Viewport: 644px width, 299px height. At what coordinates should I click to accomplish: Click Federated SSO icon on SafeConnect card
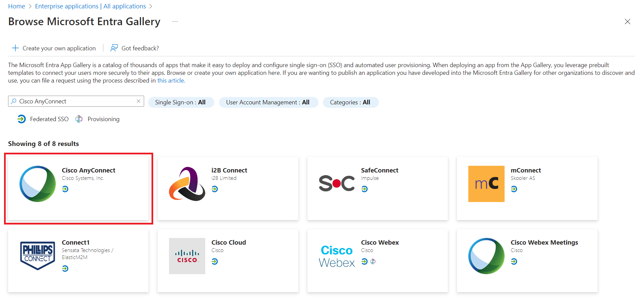click(364, 189)
